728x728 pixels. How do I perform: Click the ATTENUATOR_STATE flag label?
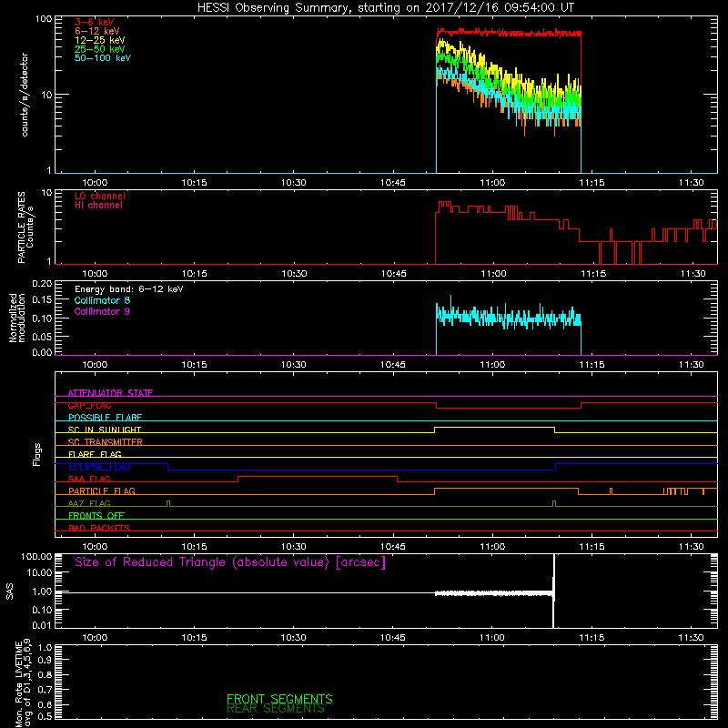pos(110,393)
